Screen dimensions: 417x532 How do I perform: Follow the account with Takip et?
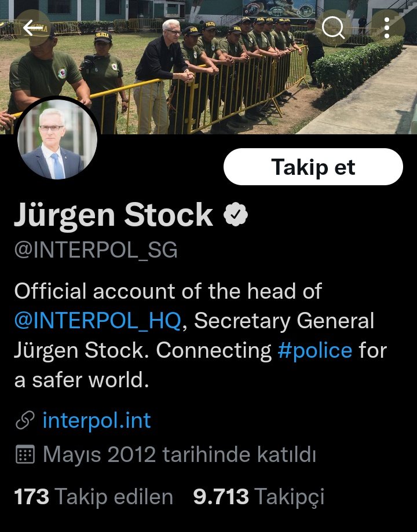[313, 167]
